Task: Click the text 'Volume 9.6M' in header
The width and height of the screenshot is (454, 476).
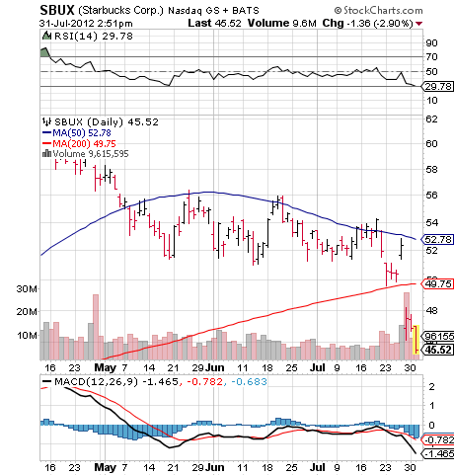Action: click(x=282, y=24)
